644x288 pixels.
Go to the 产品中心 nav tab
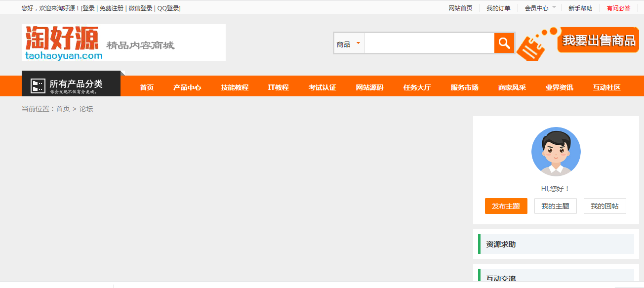point(187,87)
